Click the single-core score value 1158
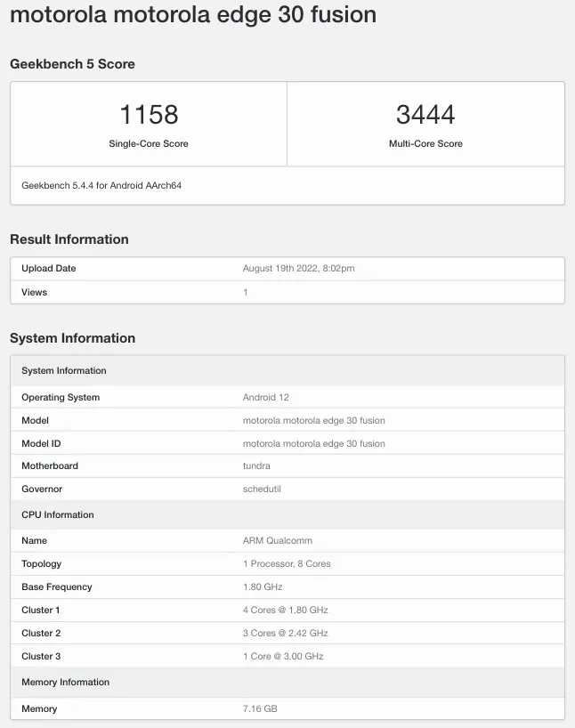Viewport: 575px width, 728px height. pos(150,114)
